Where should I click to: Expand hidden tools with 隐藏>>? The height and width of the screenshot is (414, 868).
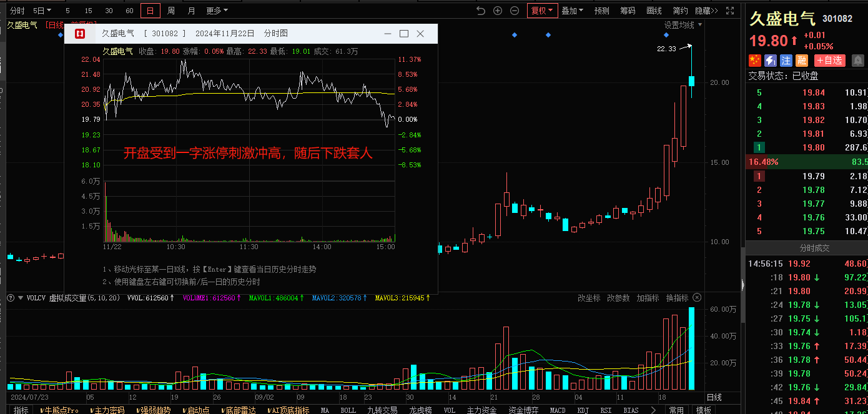[706, 11]
